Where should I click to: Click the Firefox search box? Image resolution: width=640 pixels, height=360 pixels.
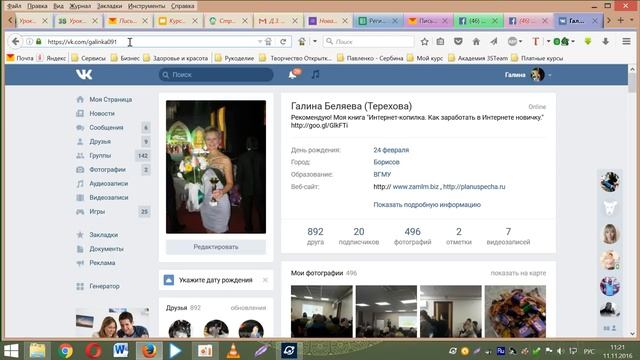coord(369,42)
